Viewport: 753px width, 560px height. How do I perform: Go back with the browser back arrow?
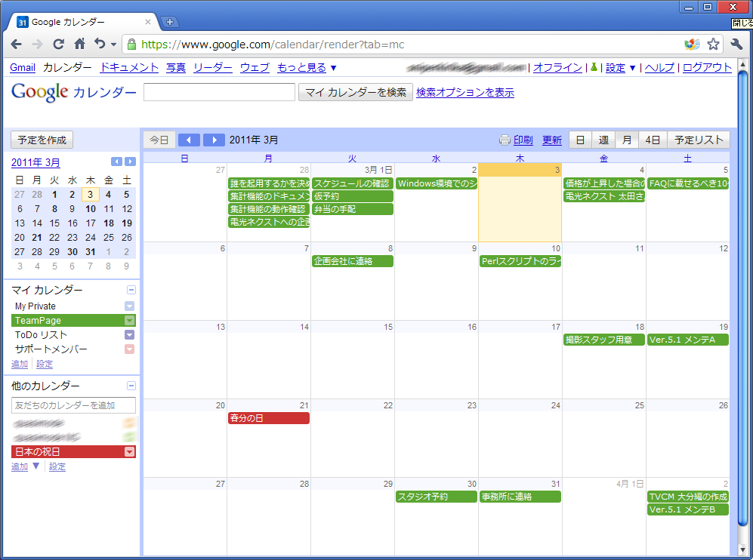click(x=17, y=45)
